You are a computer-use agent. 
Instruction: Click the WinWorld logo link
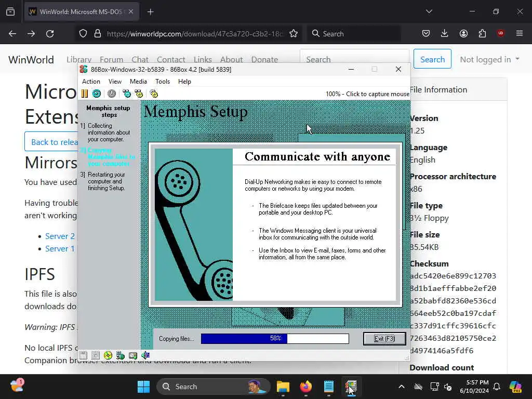pos(31,60)
